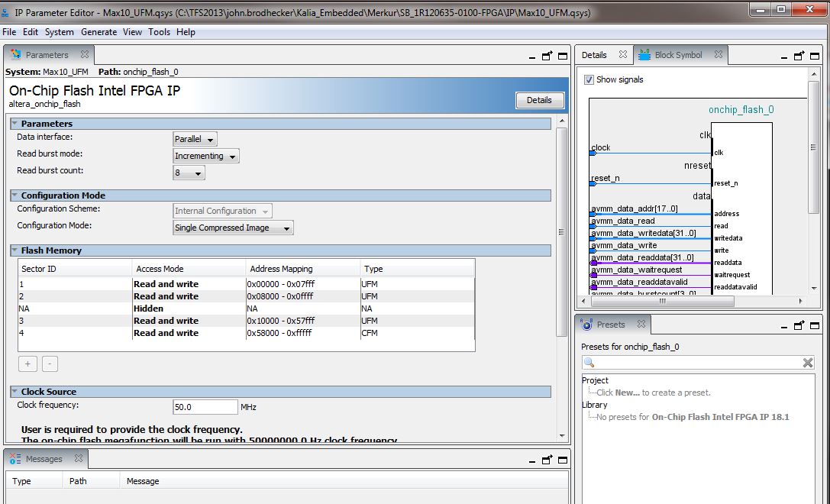The image size is (830, 504).
Task: Click the Parameters panel vertical scrollbar
Action: (562, 232)
